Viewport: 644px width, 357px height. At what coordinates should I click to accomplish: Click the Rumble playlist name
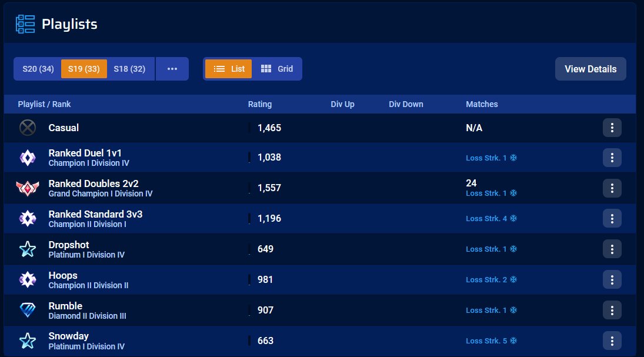coord(65,306)
